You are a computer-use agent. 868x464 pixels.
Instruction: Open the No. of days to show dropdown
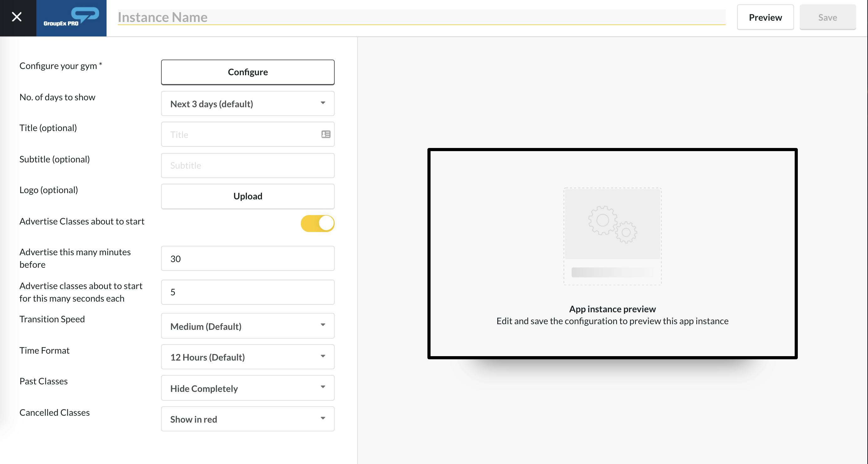coord(248,103)
